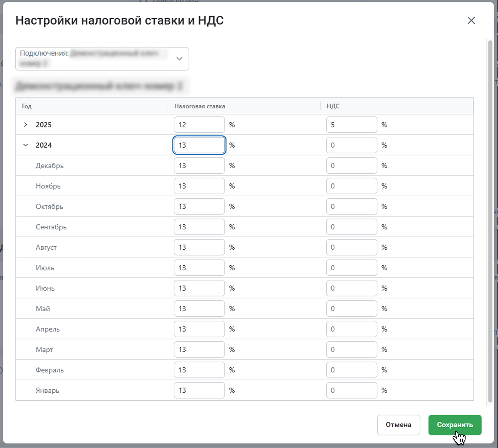Click the Налоговая ставка column header
The image size is (498, 448).
200,106
